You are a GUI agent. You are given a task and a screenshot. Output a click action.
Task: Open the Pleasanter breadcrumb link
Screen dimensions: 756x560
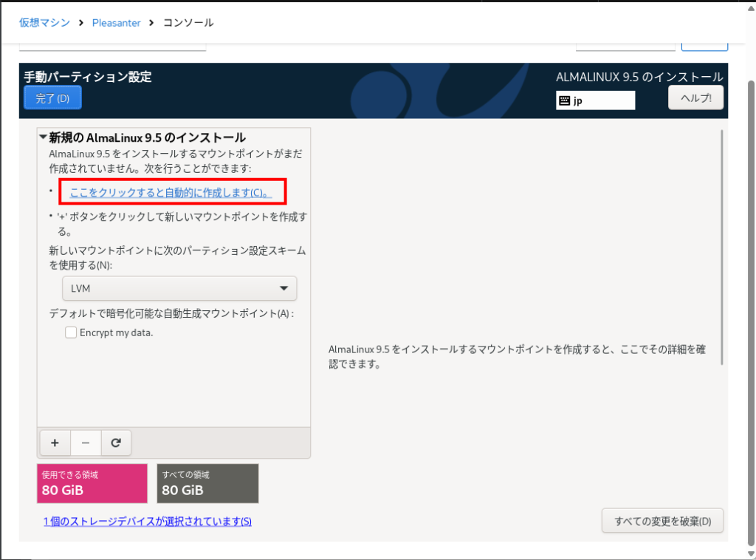(116, 22)
